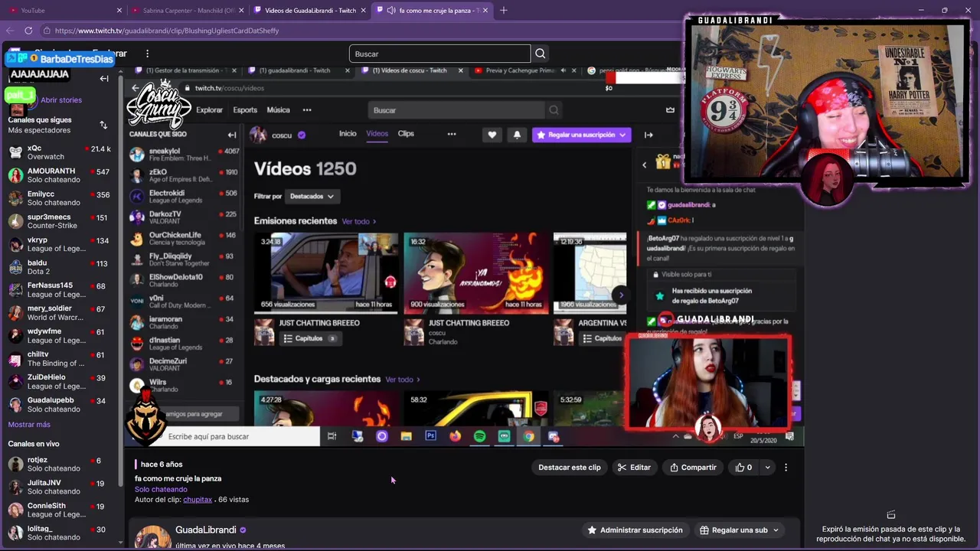
Task: Open FerNasus145 channel avatar
Action: click(x=15, y=290)
